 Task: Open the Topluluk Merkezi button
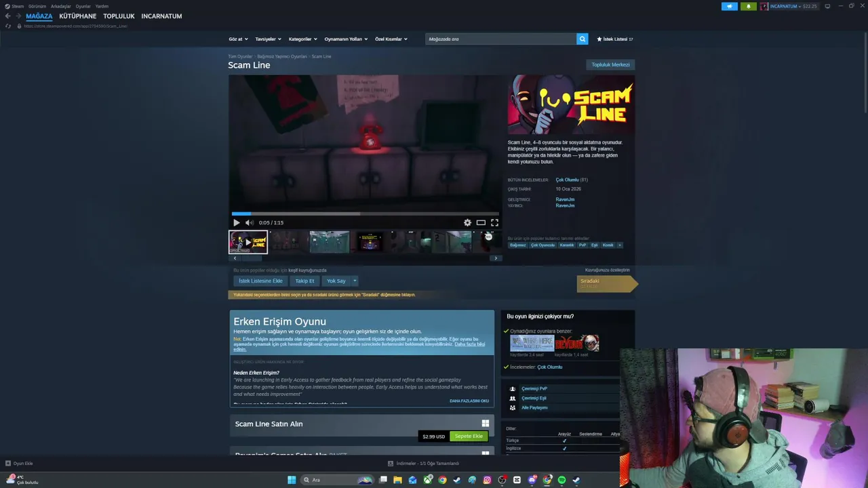click(x=610, y=65)
